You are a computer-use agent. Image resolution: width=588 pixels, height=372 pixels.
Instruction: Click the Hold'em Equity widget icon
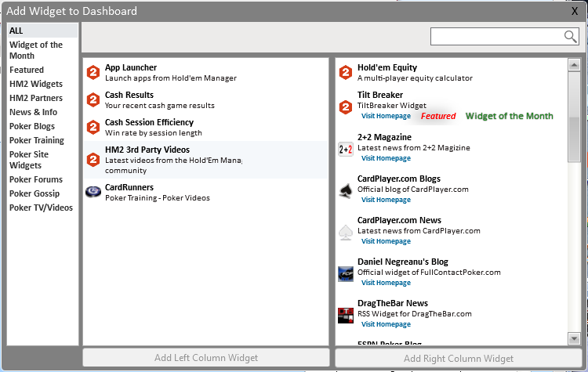click(346, 72)
